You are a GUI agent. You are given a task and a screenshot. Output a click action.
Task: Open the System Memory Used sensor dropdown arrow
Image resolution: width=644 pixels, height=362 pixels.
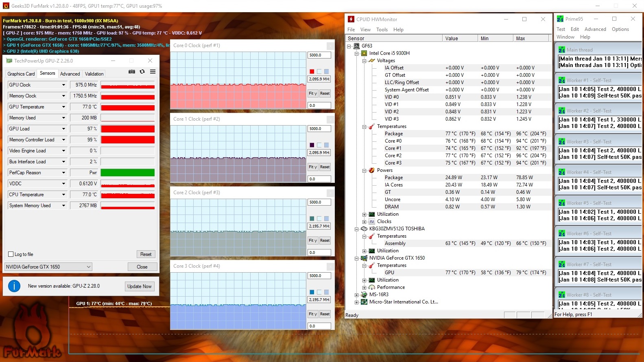[x=63, y=206]
